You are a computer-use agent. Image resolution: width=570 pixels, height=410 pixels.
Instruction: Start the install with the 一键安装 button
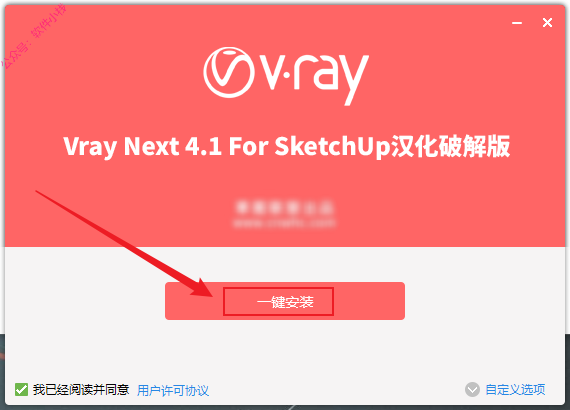pyautogui.click(x=285, y=302)
